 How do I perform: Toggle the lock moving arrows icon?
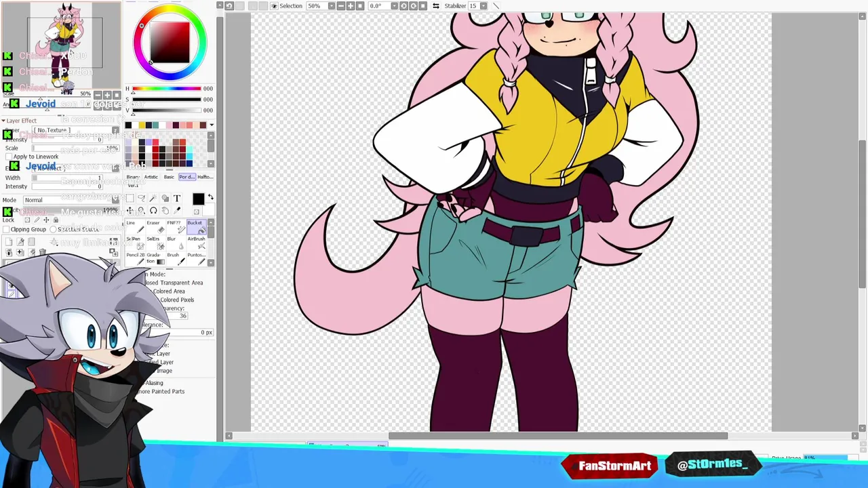click(46, 220)
